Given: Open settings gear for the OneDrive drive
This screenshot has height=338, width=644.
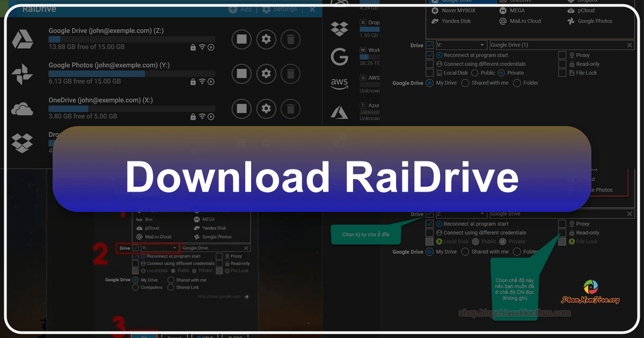Looking at the screenshot, I should (266, 108).
